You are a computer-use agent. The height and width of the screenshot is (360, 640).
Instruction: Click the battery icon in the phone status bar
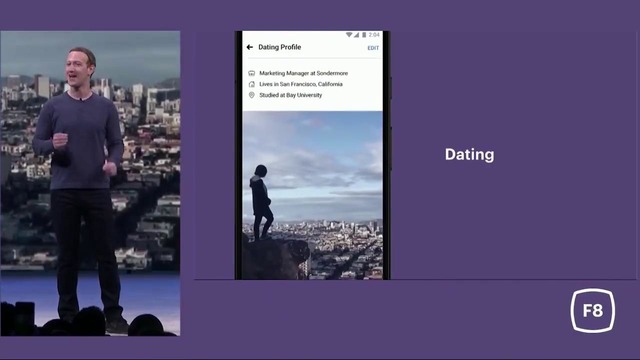point(364,35)
